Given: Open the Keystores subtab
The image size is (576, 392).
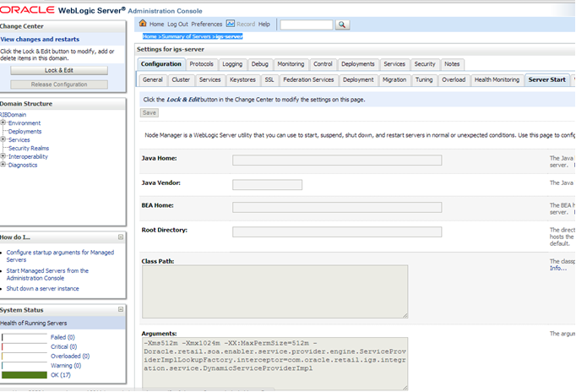Looking at the screenshot, I should [x=242, y=79].
